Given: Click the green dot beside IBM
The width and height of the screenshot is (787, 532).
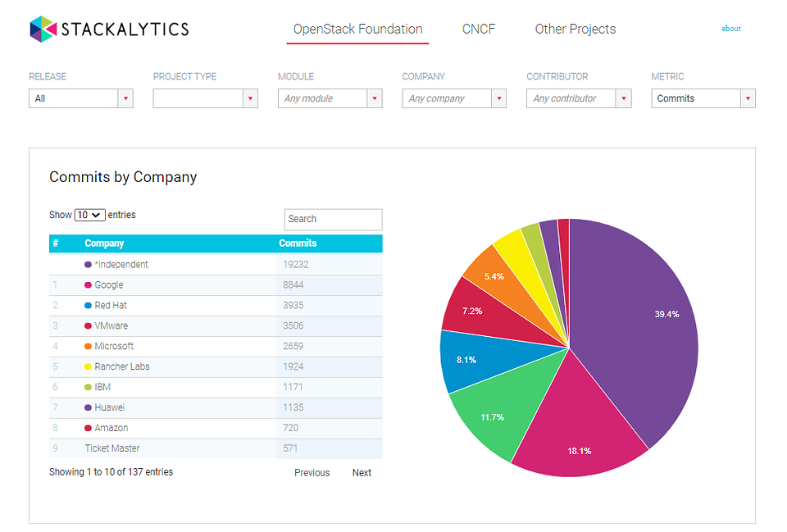Looking at the screenshot, I should (88, 387).
